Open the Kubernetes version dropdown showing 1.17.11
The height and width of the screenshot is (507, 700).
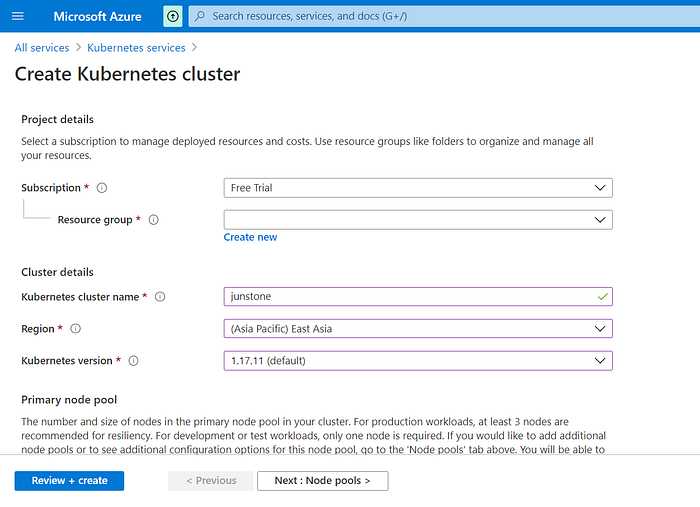point(418,361)
